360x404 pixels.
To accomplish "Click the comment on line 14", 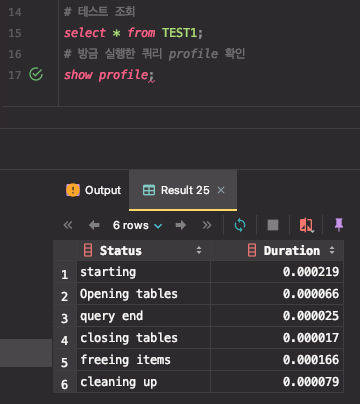I will [99, 12].
